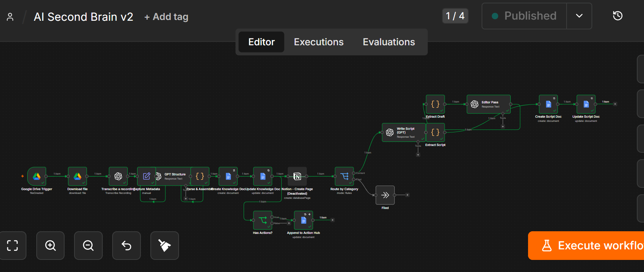Switch to the Evaluations tab
This screenshot has height=272, width=644.
pyautogui.click(x=389, y=42)
